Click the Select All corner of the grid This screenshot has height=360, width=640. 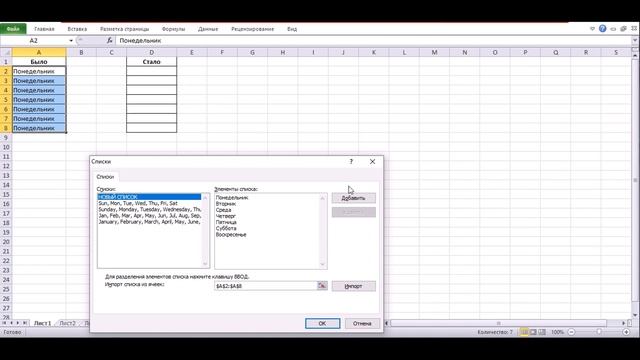pos(6,52)
